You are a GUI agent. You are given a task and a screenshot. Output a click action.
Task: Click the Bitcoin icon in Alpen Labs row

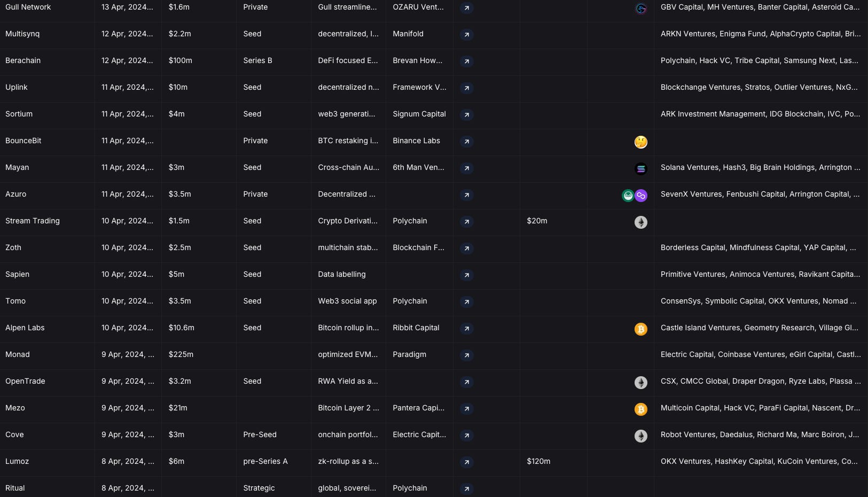click(x=641, y=329)
